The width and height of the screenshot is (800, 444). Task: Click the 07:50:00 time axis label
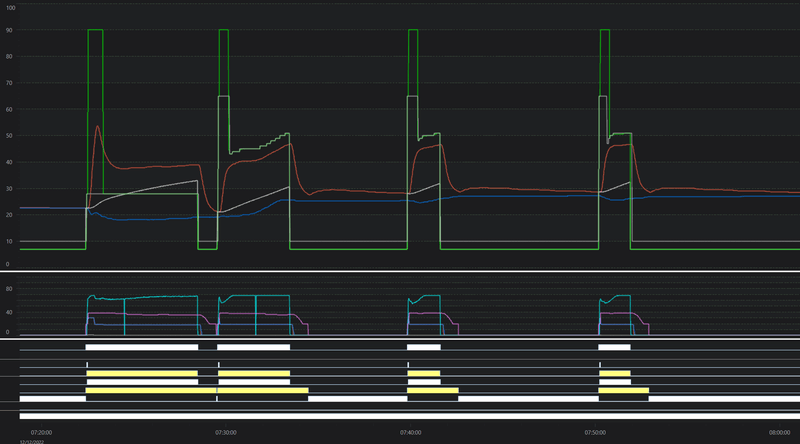point(595,433)
